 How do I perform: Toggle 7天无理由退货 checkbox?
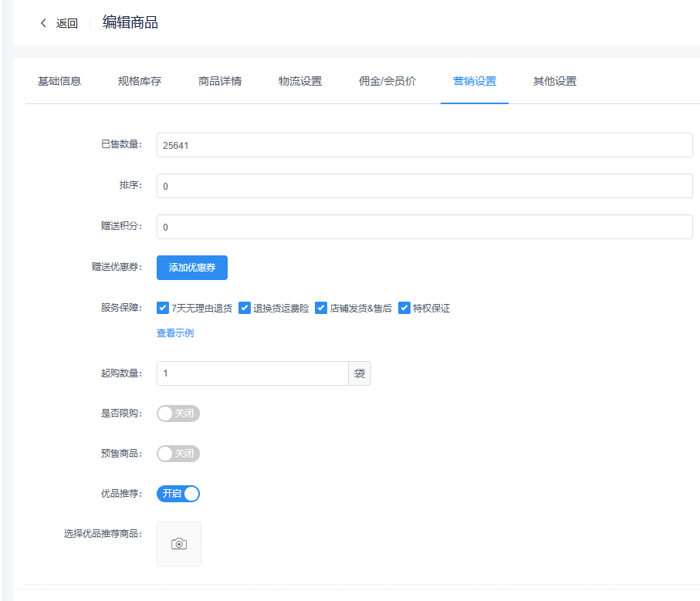click(163, 308)
